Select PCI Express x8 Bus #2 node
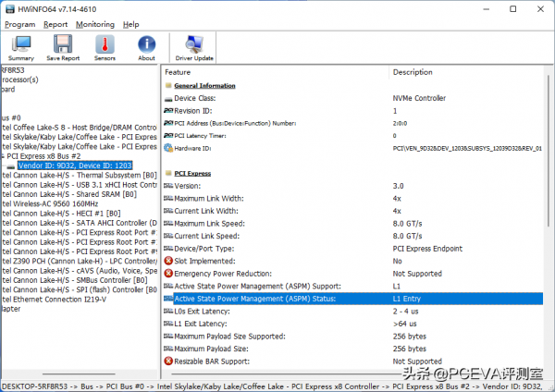 (46, 155)
